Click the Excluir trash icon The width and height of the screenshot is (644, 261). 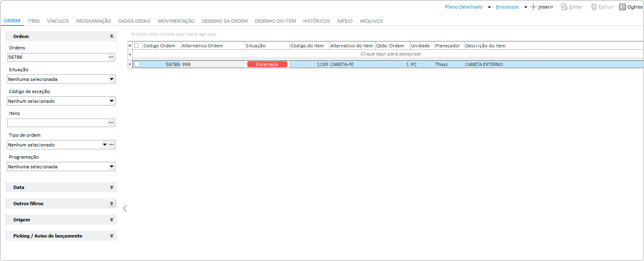(594, 7)
